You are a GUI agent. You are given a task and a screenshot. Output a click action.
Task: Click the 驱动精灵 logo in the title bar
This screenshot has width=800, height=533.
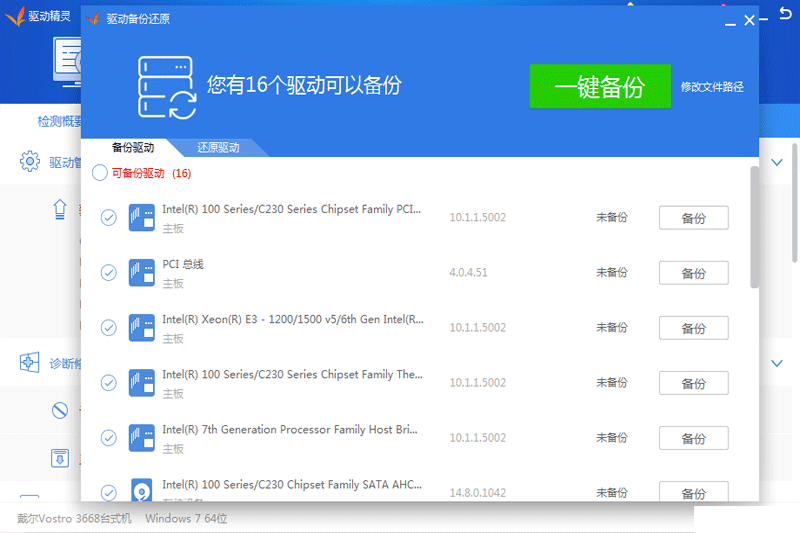14,17
